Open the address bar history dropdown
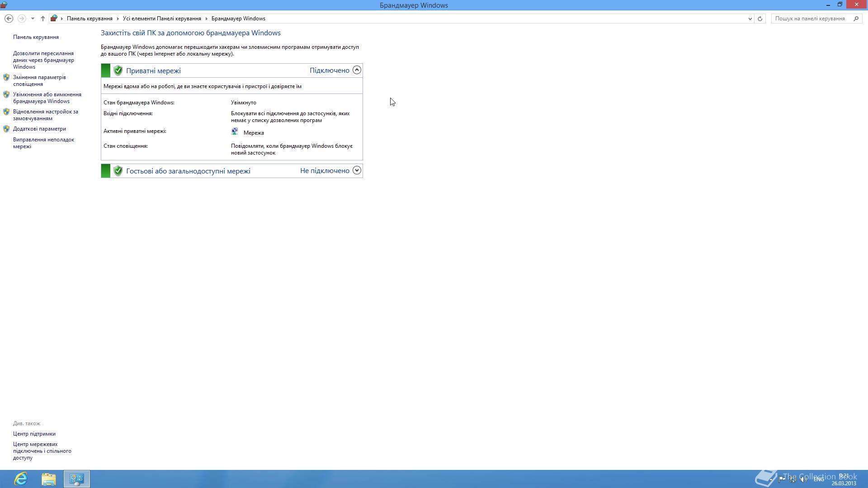This screenshot has width=868, height=488. pyautogui.click(x=750, y=19)
